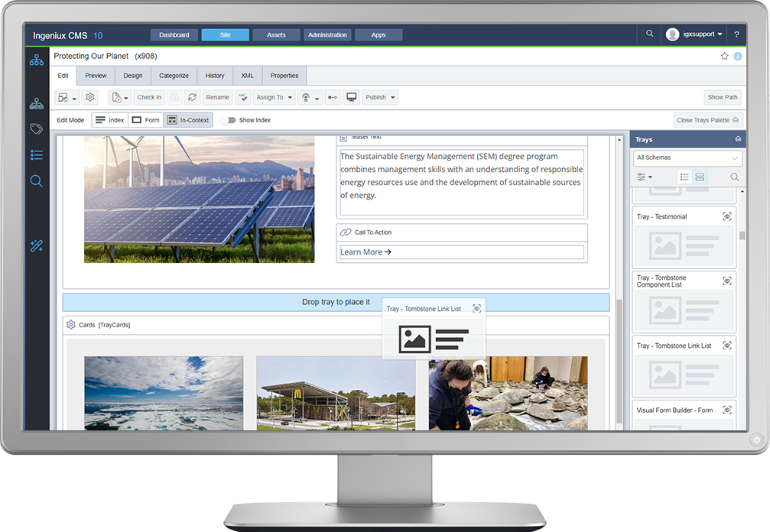Switch edit mode to Index
This screenshot has height=532, width=770.
(109, 120)
